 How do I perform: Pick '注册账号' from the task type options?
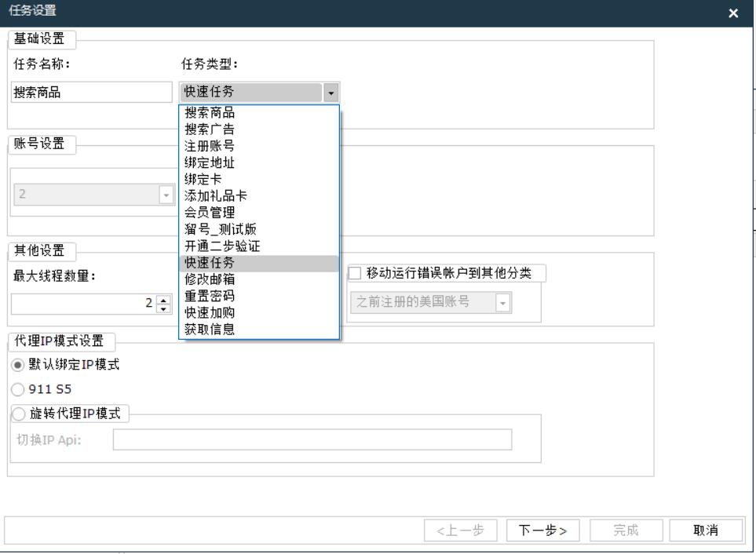(x=210, y=146)
